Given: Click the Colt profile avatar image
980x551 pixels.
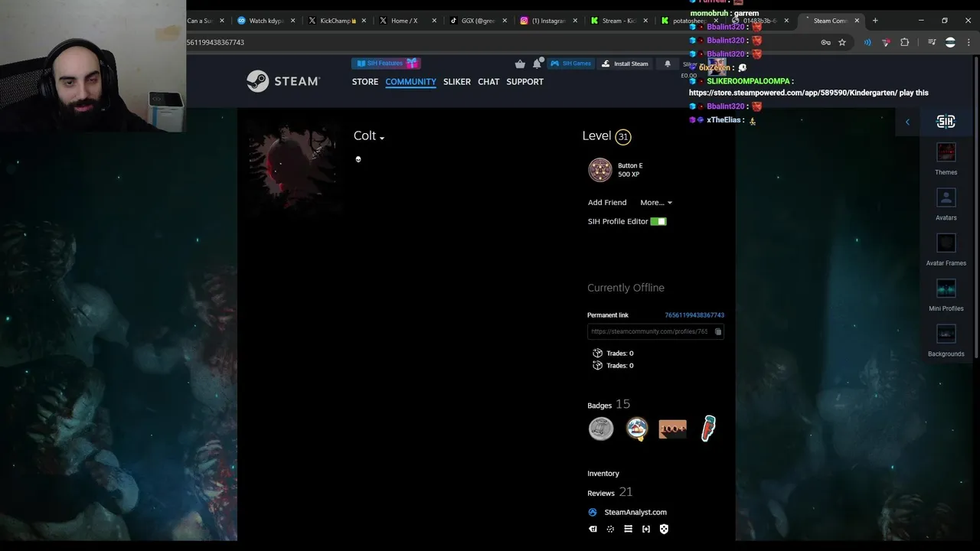Looking at the screenshot, I should click(x=292, y=167).
